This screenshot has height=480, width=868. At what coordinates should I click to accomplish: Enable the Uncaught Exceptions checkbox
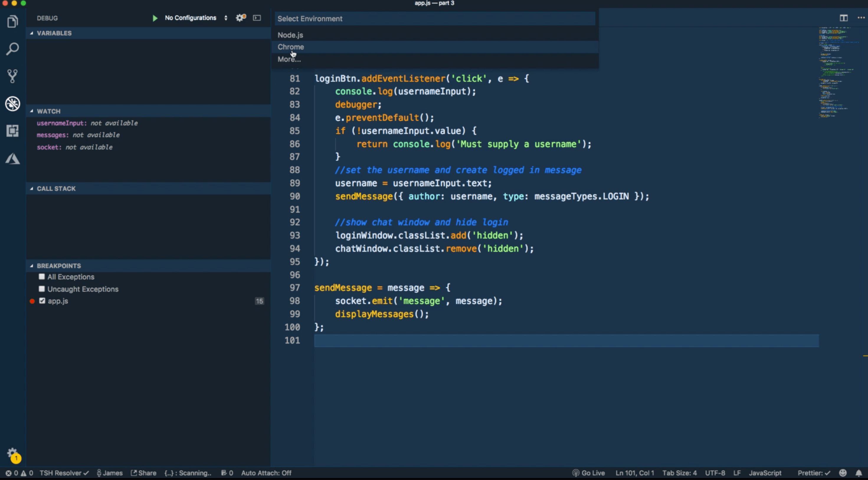42,289
